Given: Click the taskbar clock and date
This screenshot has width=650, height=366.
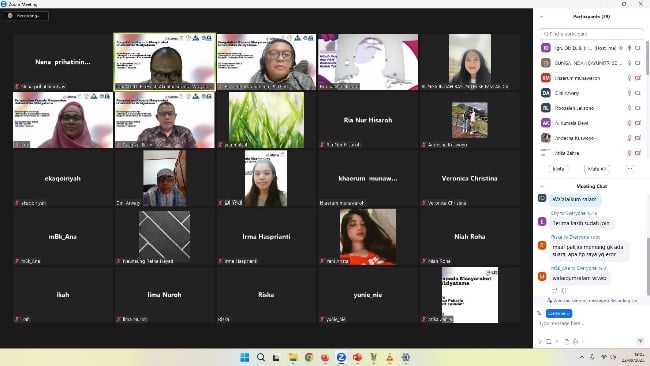Looking at the screenshot, I should tap(633, 358).
